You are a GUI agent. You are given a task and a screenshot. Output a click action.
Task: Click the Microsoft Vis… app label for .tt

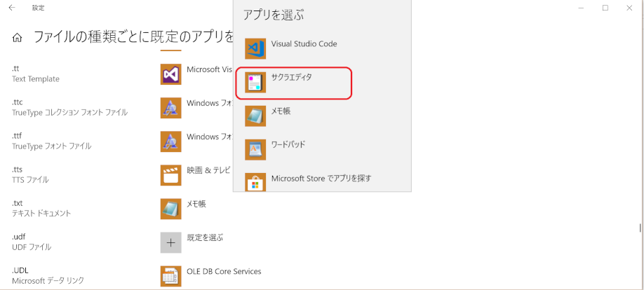tap(210, 69)
